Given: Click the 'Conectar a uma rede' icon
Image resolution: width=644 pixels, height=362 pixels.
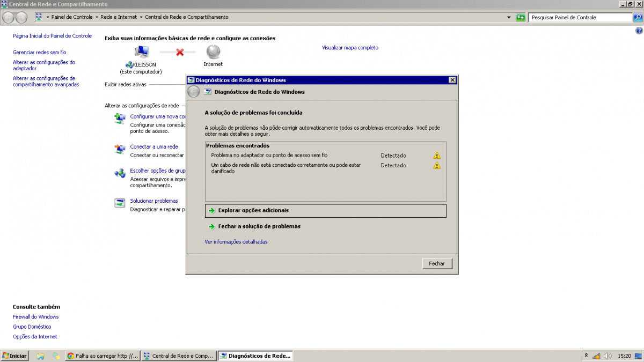Looking at the screenshot, I should pyautogui.click(x=120, y=149).
